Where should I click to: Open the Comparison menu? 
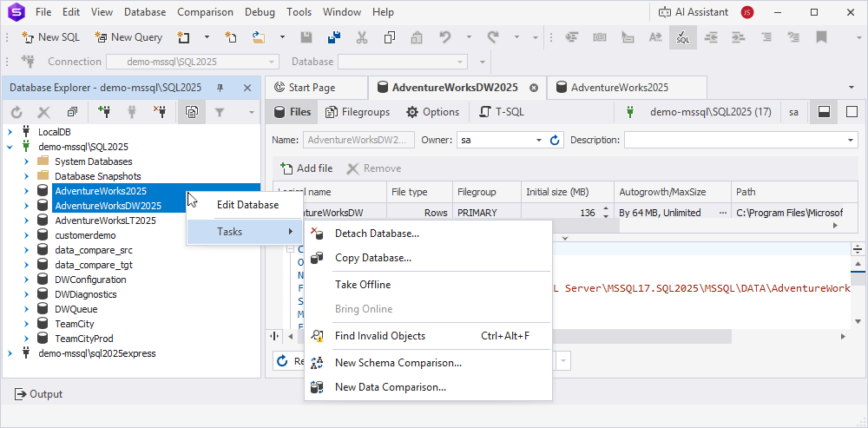[x=205, y=11]
